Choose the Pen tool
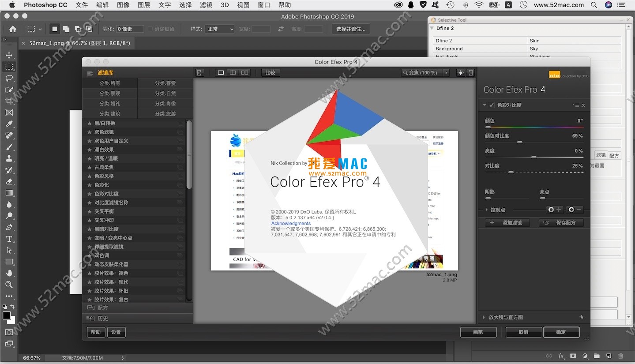Viewport: 635px width, 364px height. tap(9, 228)
